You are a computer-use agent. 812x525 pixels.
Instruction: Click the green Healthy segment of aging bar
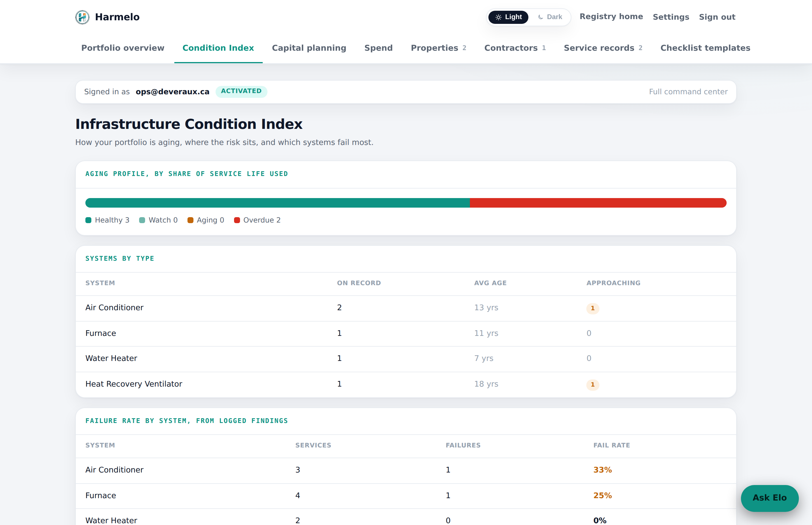point(277,203)
